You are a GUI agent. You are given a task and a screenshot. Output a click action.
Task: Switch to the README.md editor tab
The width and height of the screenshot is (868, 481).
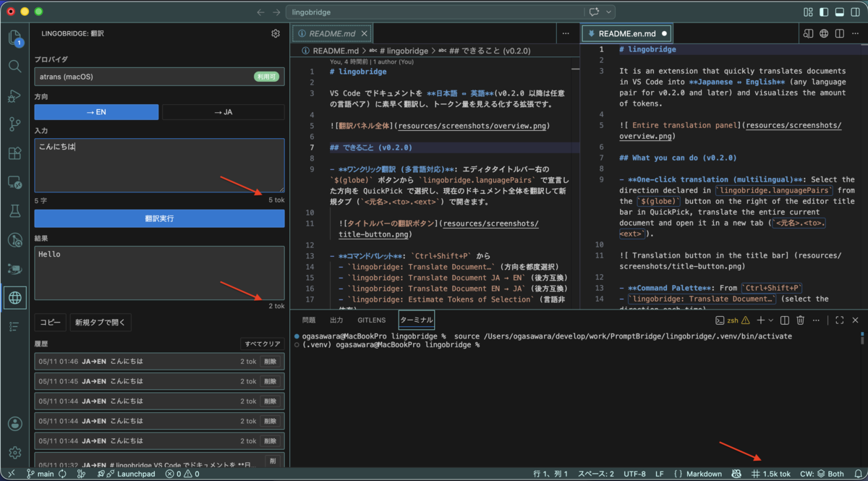pos(332,33)
